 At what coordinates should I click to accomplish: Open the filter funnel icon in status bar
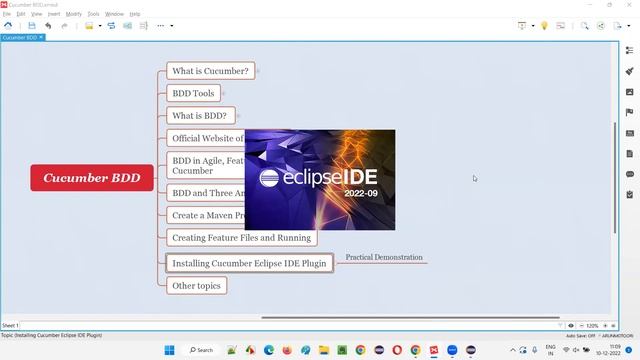[560, 326]
